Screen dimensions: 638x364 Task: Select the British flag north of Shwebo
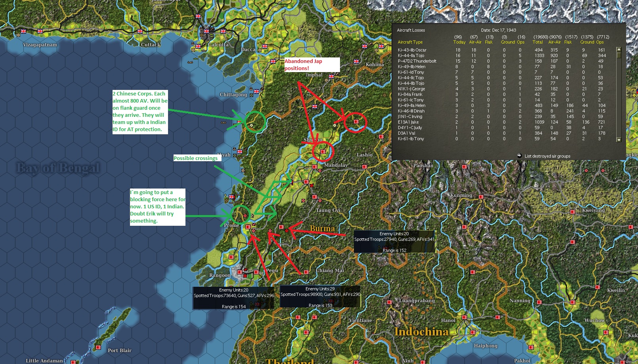pos(315,106)
